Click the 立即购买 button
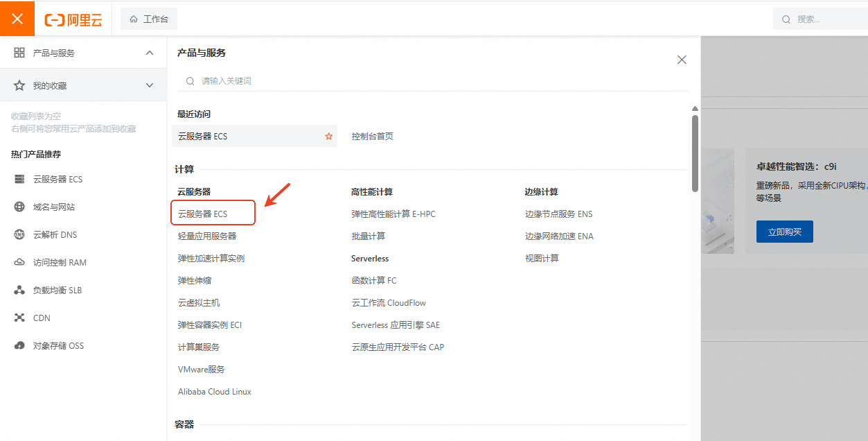The image size is (868, 441). [785, 232]
